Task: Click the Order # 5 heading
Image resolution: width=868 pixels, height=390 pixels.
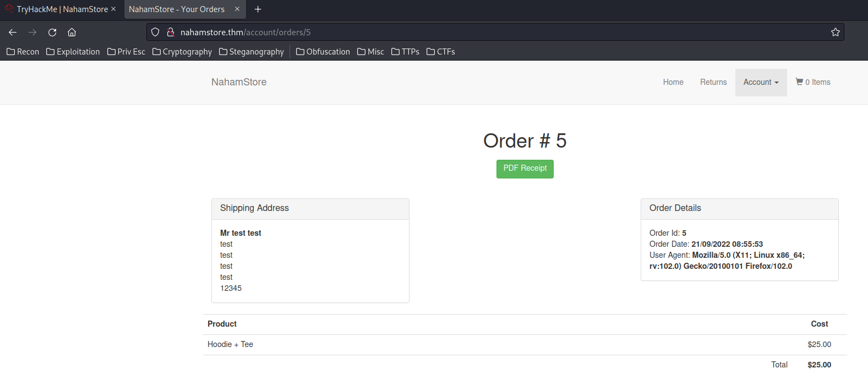Action: point(525,141)
